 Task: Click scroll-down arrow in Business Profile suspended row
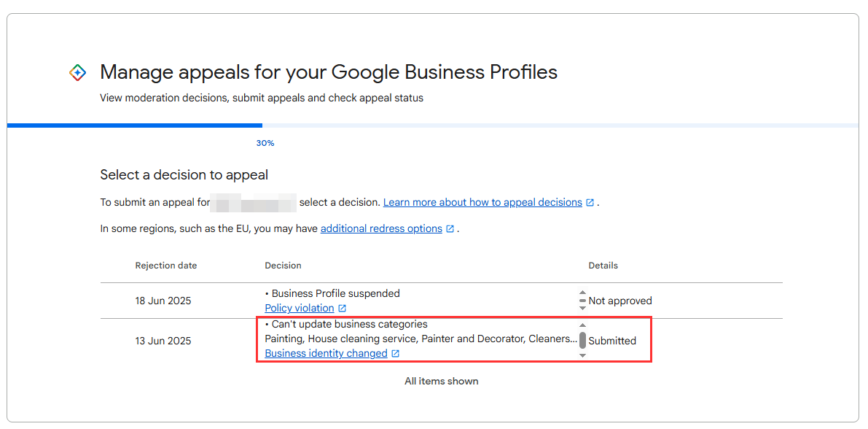[x=582, y=308]
